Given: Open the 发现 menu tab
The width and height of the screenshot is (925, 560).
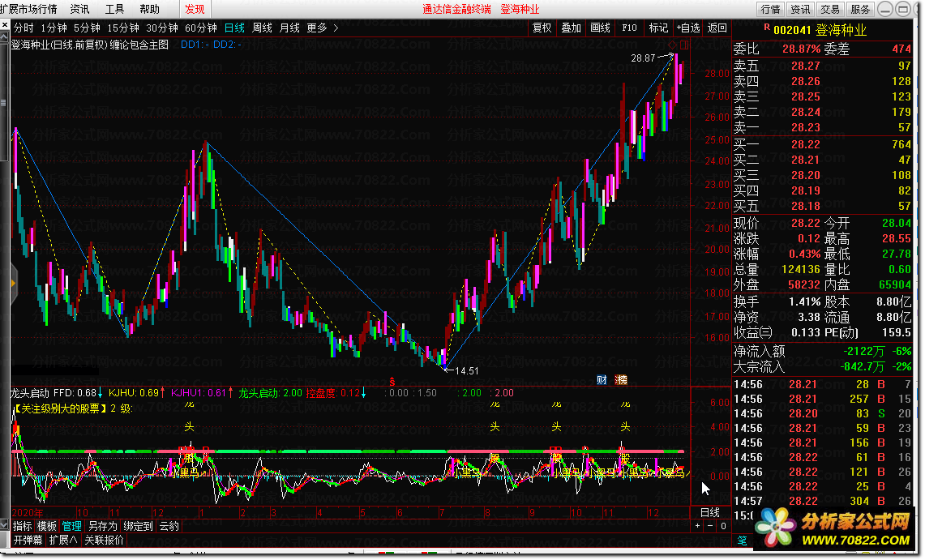Looking at the screenshot, I should point(195,9).
